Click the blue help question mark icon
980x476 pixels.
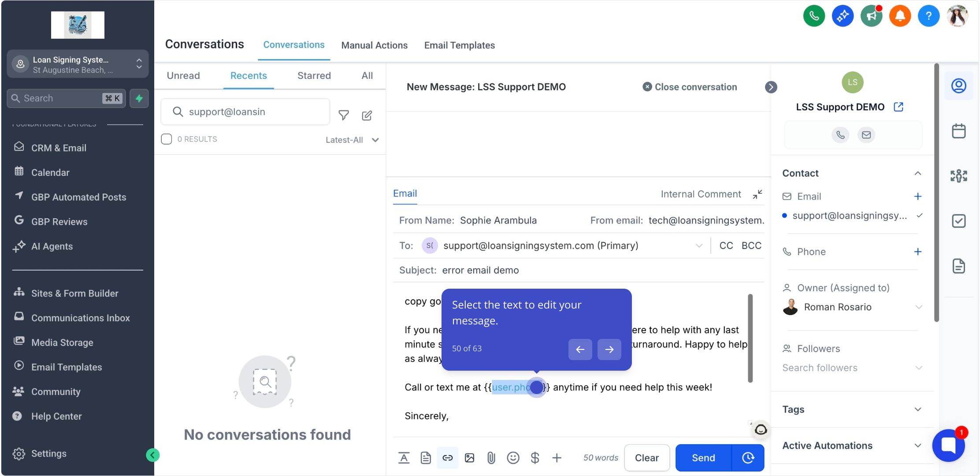click(x=928, y=16)
